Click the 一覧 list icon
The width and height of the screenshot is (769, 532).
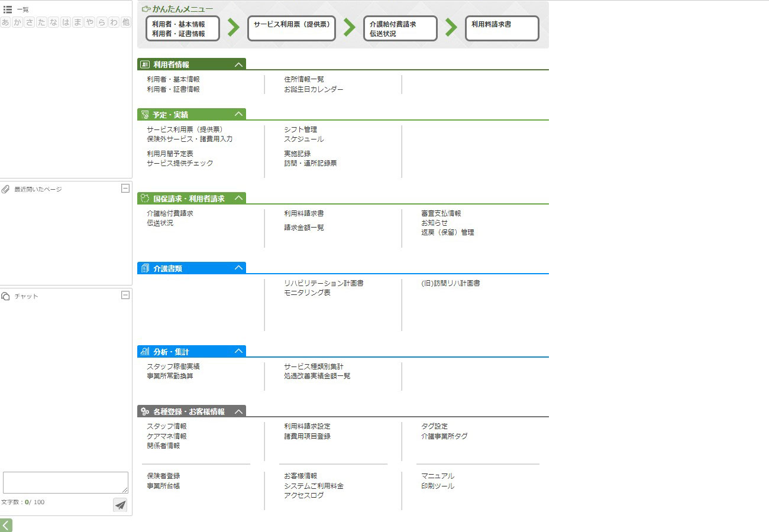pos(8,9)
